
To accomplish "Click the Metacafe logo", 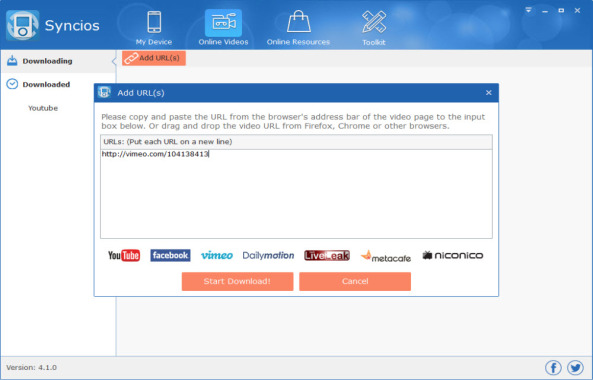I will click(386, 256).
